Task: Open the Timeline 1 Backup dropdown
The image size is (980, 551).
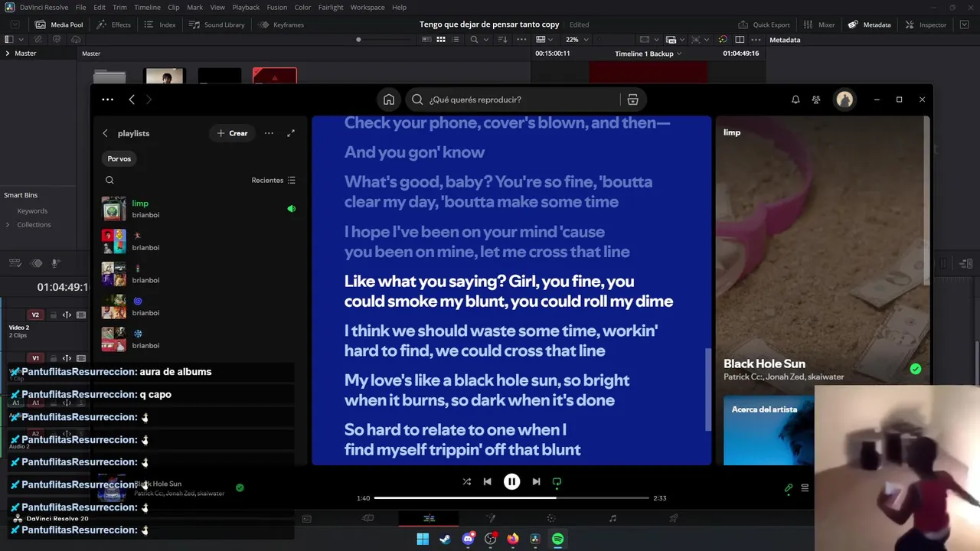Action: [648, 54]
